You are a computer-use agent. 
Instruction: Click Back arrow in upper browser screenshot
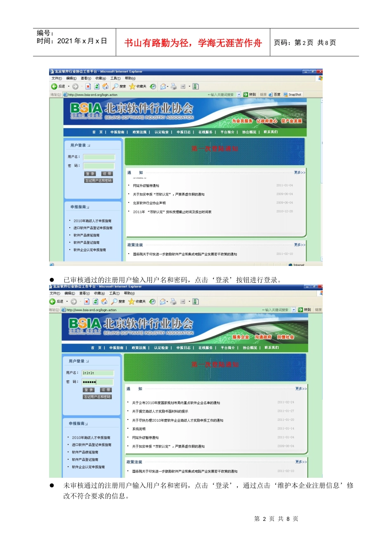[x=54, y=86]
